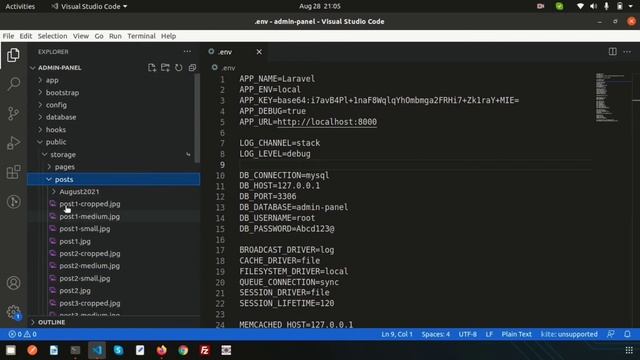Open the View menu
This screenshot has width=640, height=360.
[x=81, y=36]
